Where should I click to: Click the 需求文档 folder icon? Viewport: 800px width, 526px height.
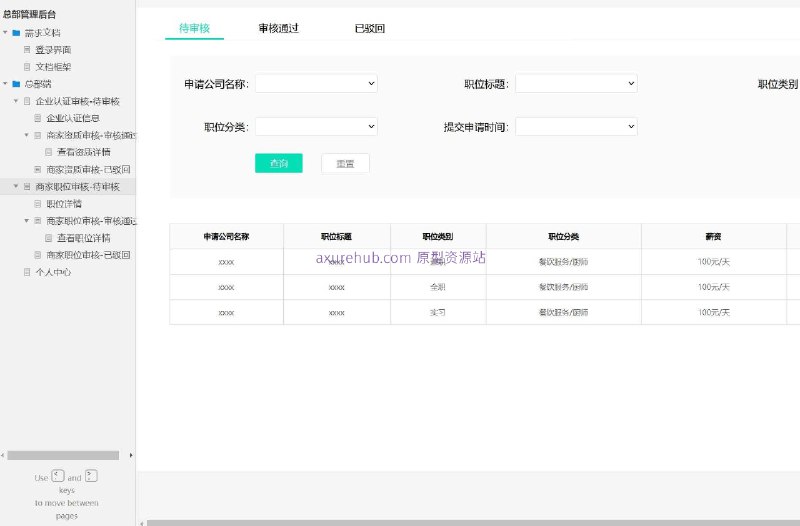pyautogui.click(x=16, y=33)
